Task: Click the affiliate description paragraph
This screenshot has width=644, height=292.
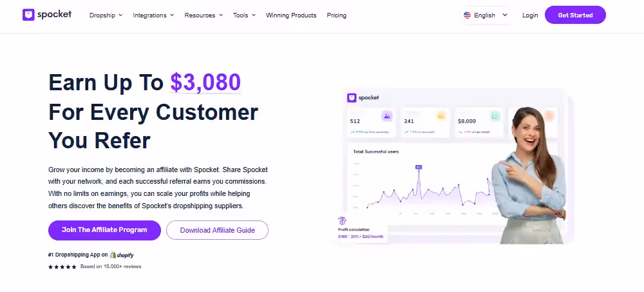Action: point(158,188)
